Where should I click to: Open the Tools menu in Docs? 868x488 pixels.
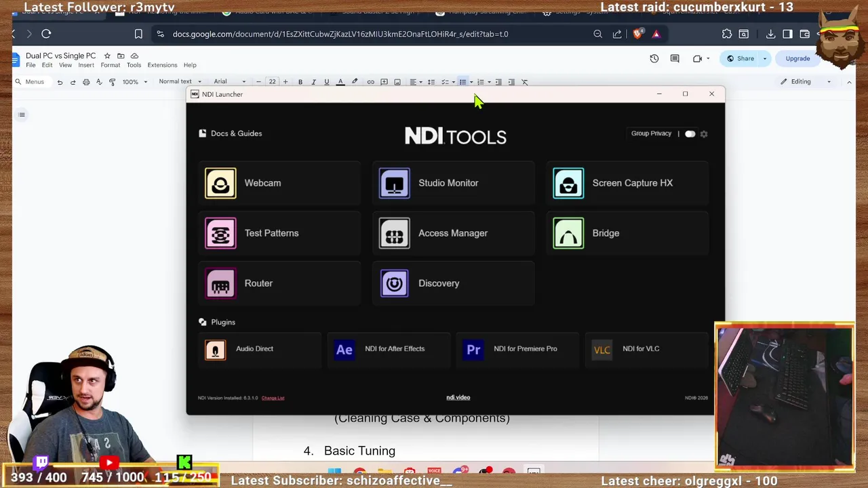(x=134, y=65)
